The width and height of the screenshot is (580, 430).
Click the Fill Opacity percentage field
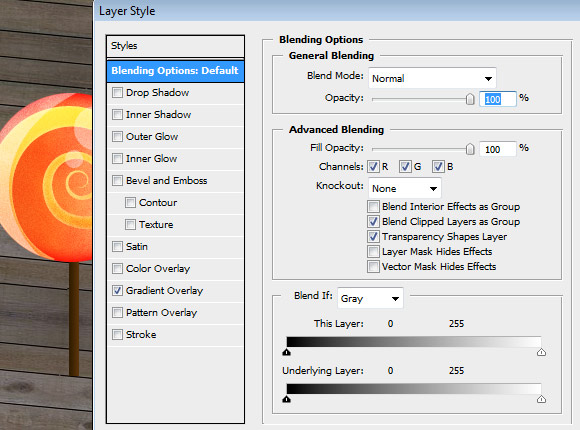[498, 149]
